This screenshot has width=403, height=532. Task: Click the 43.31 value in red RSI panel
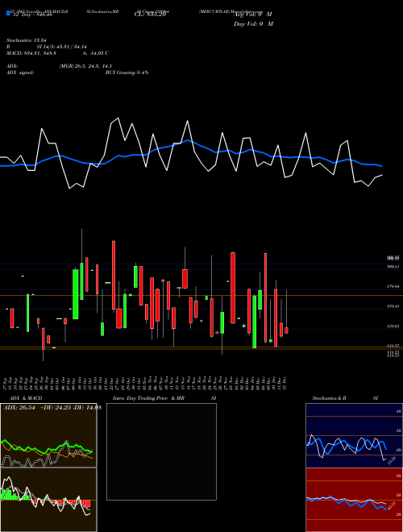click(392, 505)
